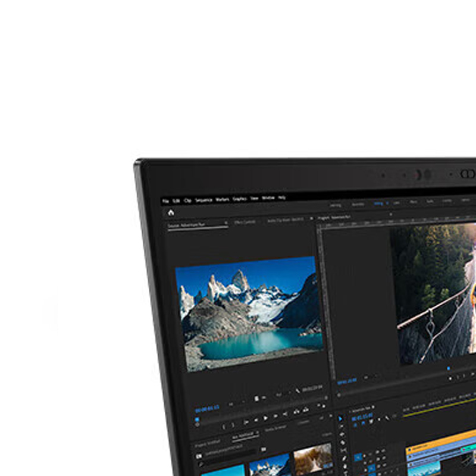Select the Track Select Forward tool
Image resolution: width=476 pixels, height=476 pixels.
pos(342,427)
